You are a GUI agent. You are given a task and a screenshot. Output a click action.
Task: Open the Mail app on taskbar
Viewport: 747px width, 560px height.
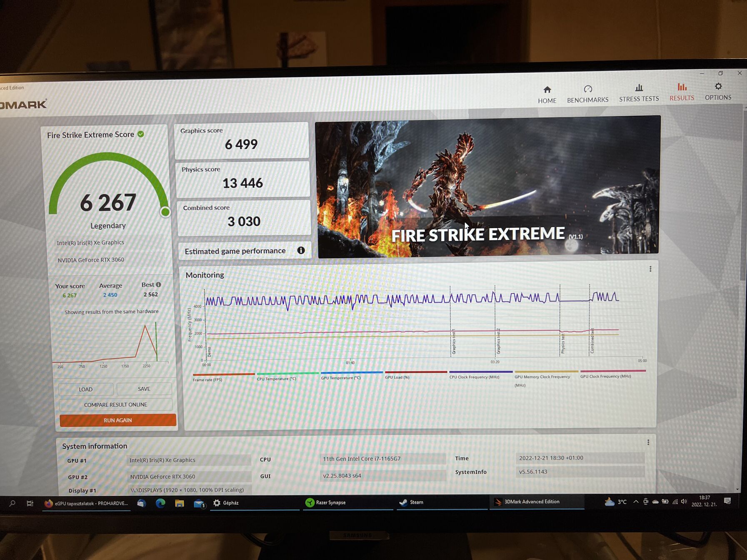(200, 503)
